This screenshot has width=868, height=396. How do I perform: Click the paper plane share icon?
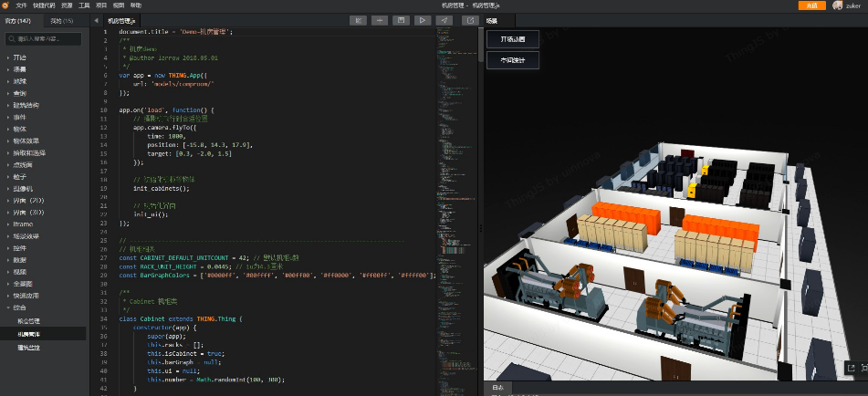(x=444, y=19)
